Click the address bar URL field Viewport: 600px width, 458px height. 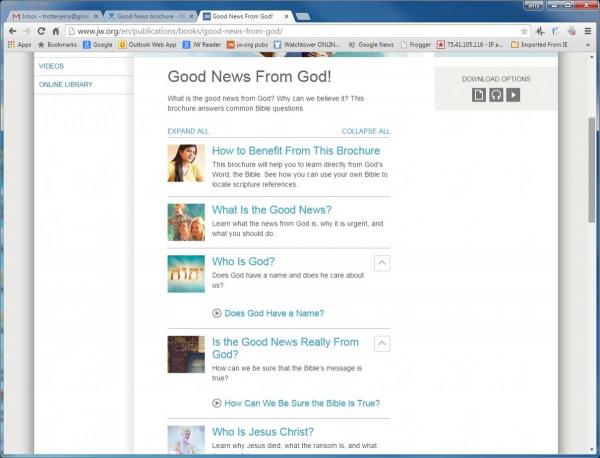point(250,31)
